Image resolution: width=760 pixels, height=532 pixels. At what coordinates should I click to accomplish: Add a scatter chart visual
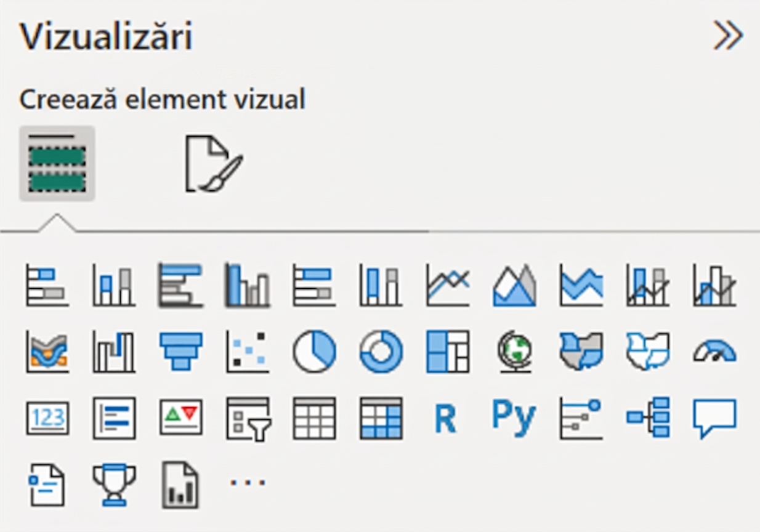pos(247,352)
